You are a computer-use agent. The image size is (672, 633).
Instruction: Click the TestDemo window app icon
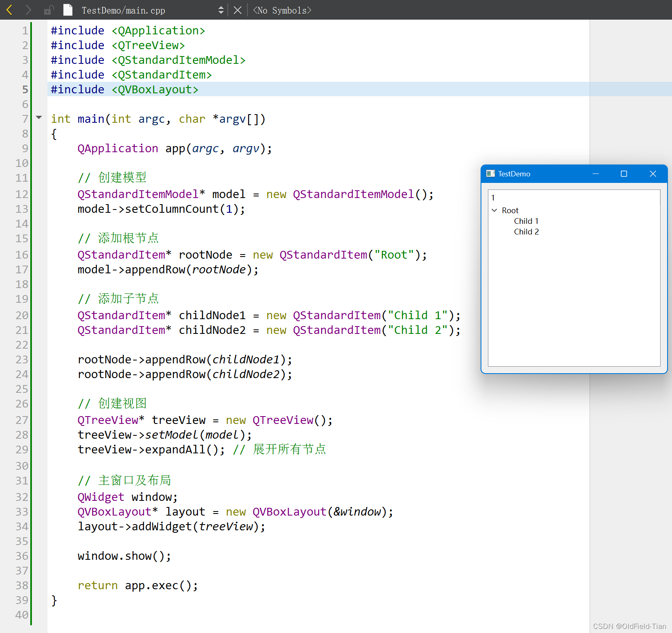[x=490, y=173]
